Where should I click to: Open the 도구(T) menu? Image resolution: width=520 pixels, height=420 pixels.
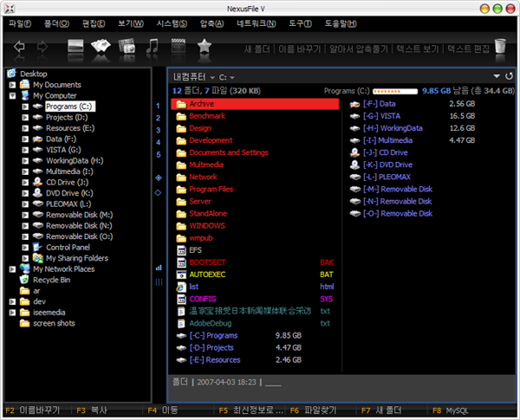(301, 23)
